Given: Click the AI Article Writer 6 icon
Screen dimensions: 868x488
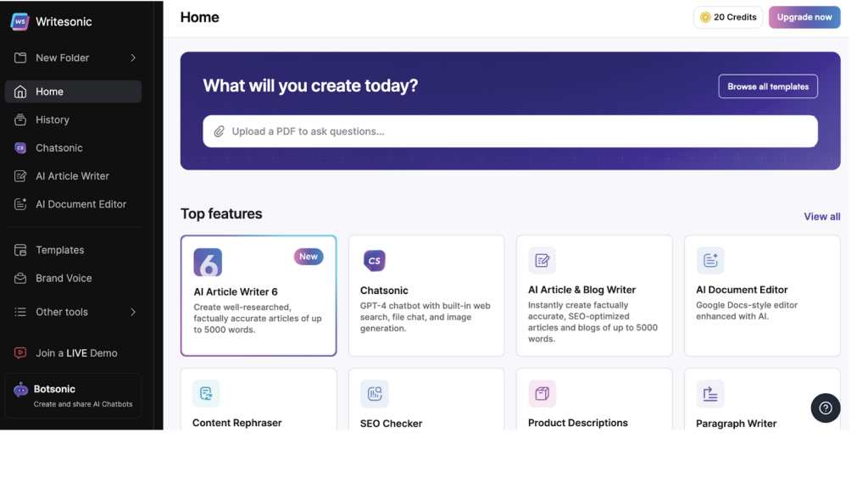Looking at the screenshot, I should [x=208, y=262].
